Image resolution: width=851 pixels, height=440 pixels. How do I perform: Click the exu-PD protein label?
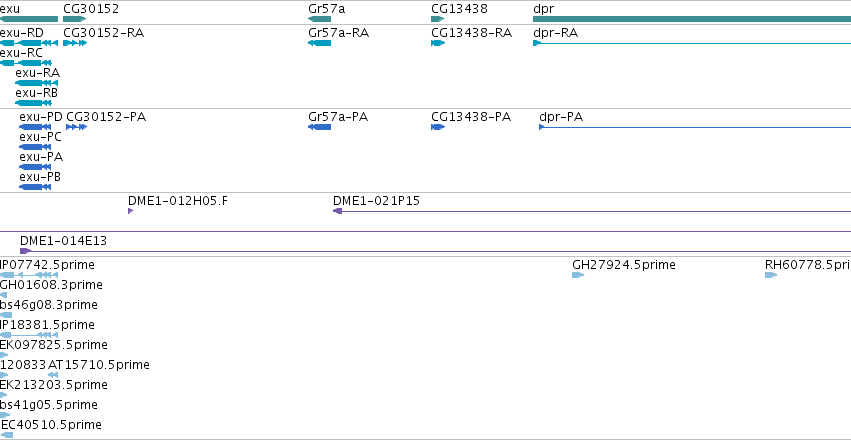click(x=41, y=117)
